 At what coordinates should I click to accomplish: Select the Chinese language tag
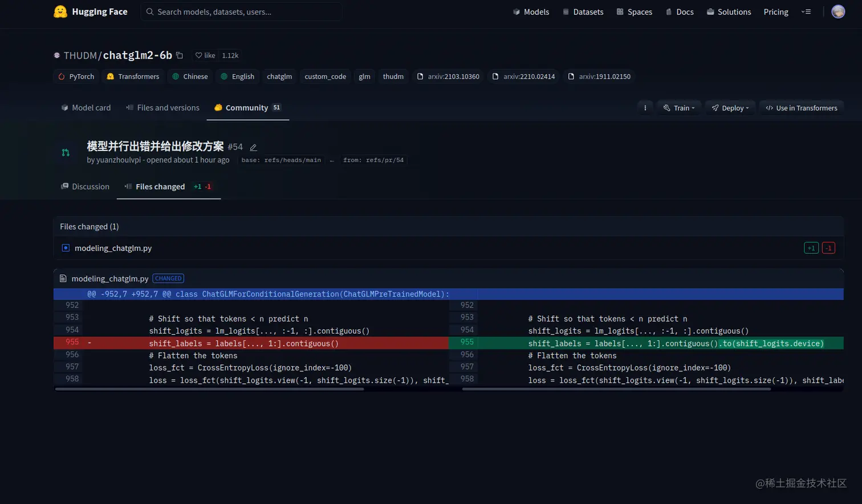tap(190, 76)
